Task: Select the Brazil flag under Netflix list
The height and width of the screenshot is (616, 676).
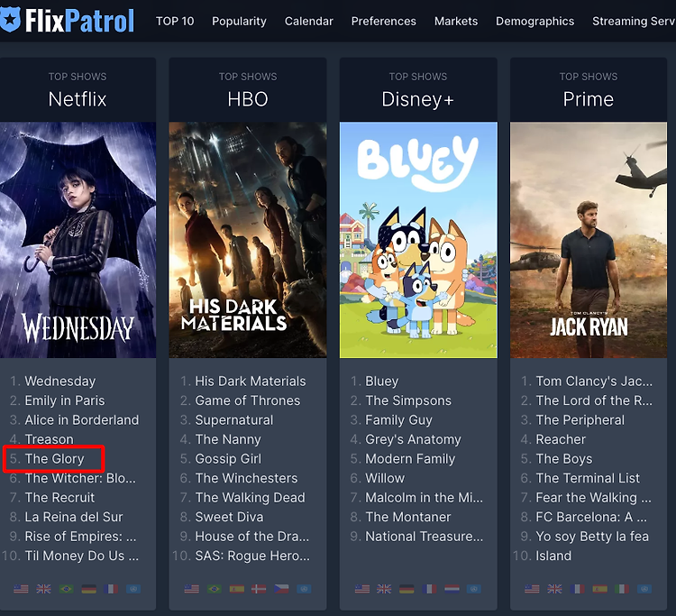Action: click(66, 589)
